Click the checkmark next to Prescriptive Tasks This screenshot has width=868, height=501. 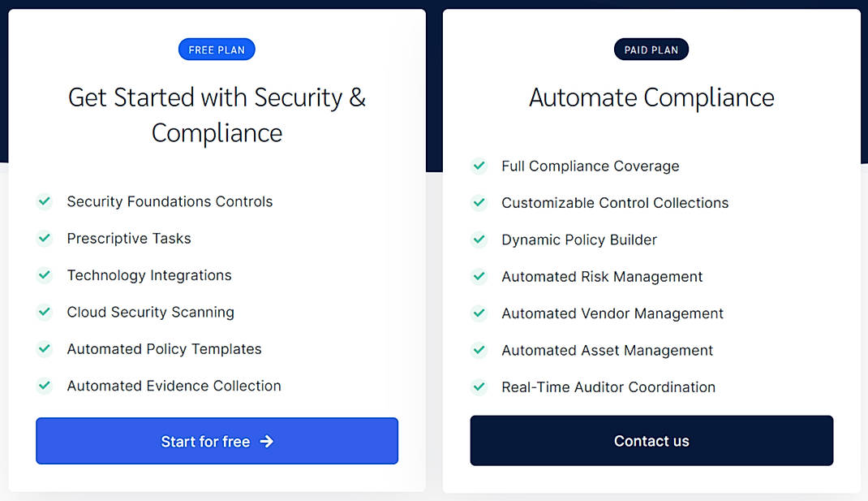(x=45, y=239)
